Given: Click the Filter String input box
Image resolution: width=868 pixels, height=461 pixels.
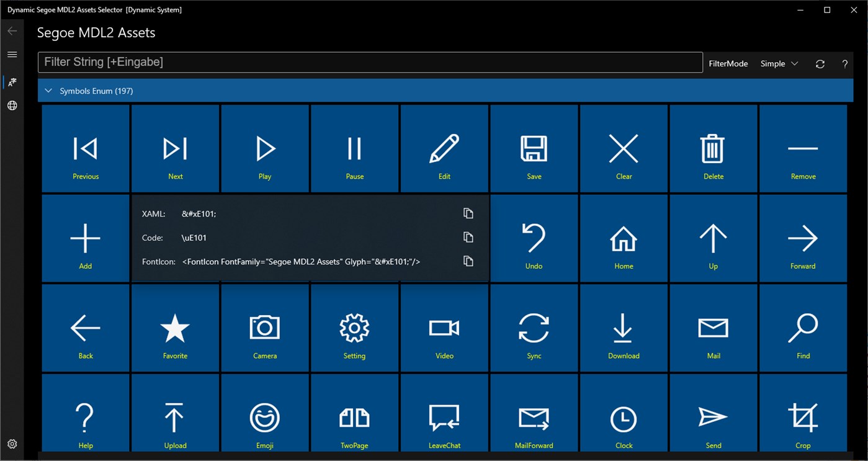Looking at the screenshot, I should [370, 62].
